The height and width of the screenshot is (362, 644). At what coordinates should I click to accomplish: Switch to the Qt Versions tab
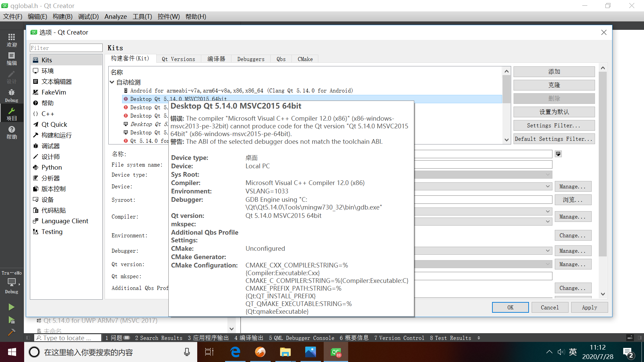pyautogui.click(x=178, y=59)
